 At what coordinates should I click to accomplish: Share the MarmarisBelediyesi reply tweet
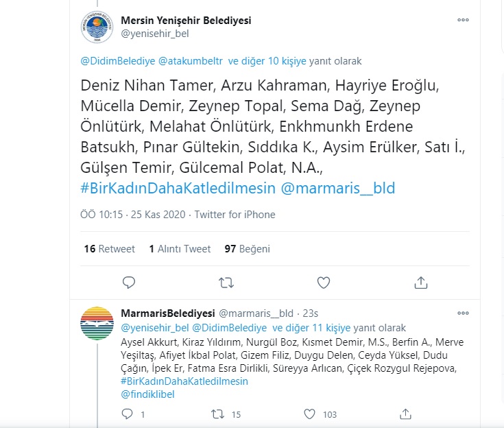(x=406, y=414)
